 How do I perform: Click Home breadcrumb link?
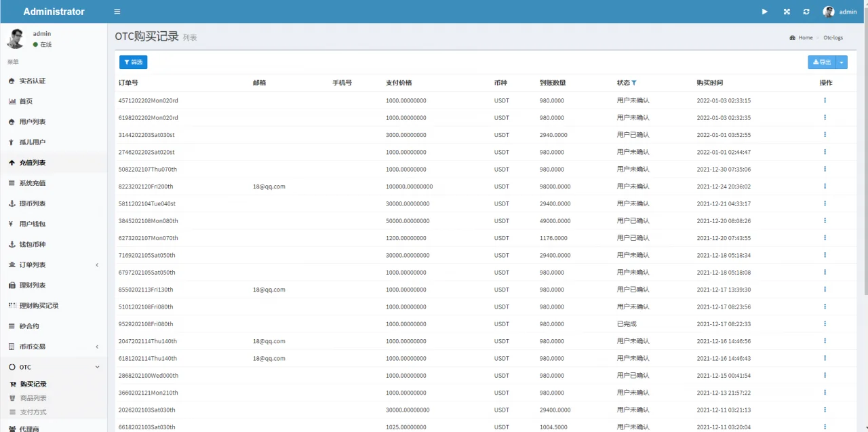[805, 38]
